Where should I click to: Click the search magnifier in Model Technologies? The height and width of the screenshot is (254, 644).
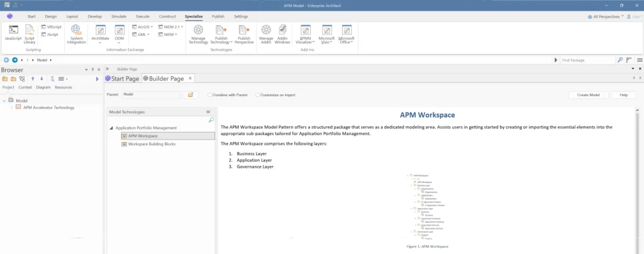tap(211, 120)
